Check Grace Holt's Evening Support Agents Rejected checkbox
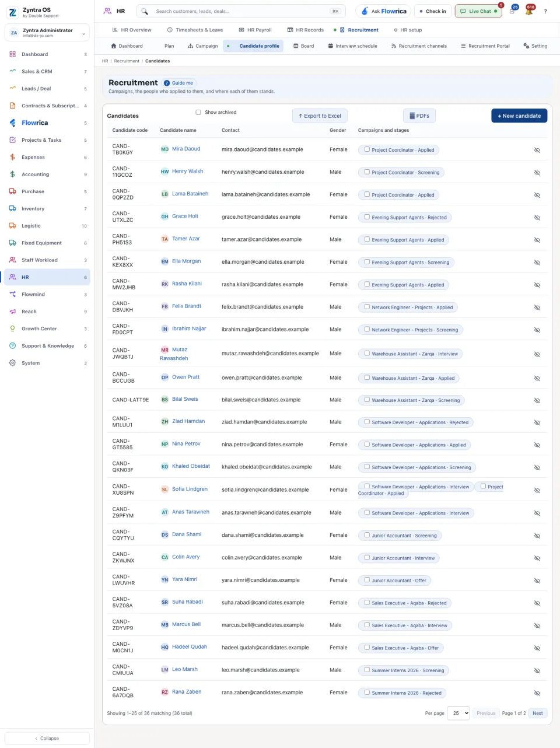This screenshot has width=560, height=748. (367, 217)
